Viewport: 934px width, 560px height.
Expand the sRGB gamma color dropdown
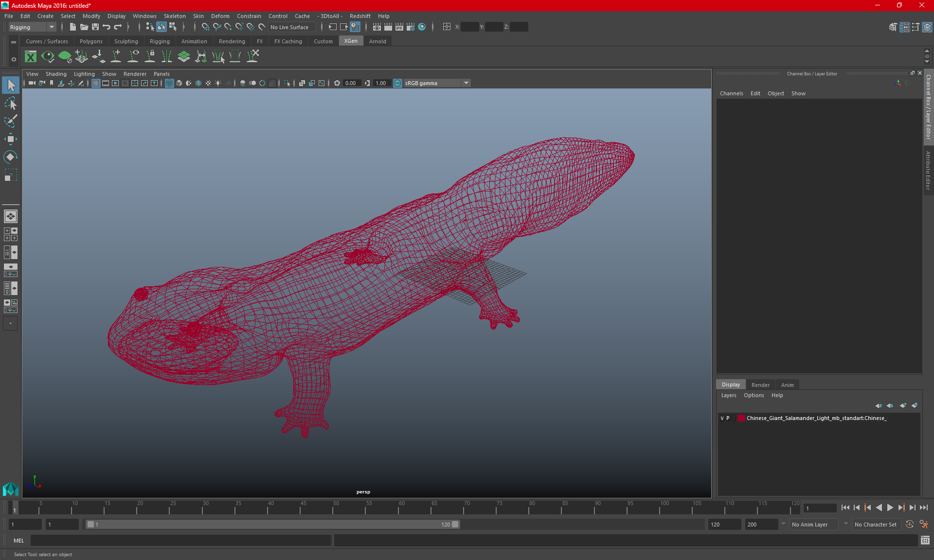click(467, 83)
